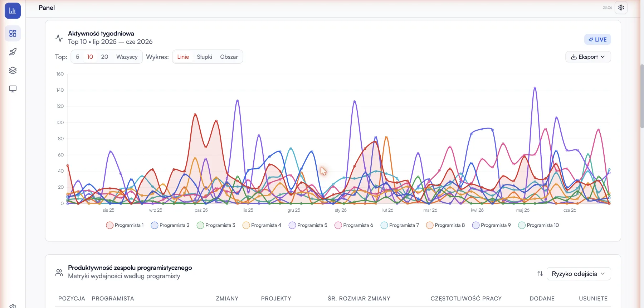The width and height of the screenshot is (644, 308).
Task: Click the sort arrows icon beside Ryzyko odejścia
Action: (x=540, y=274)
